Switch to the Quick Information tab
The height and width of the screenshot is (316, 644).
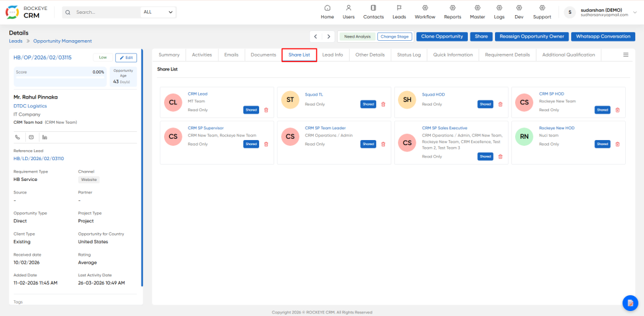pyautogui.click(x=453, y=55)
